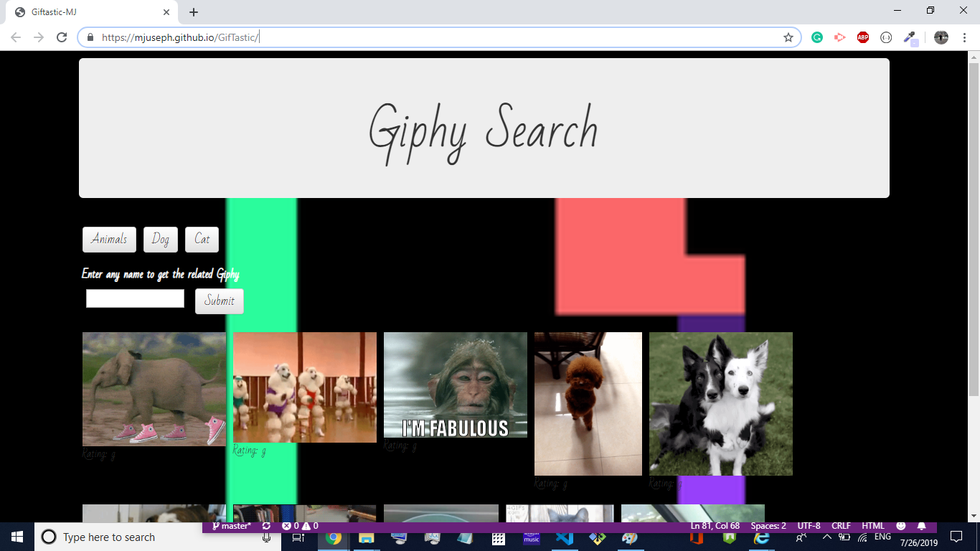Click the eyedropper color picker extension

(x=910, y=37)
